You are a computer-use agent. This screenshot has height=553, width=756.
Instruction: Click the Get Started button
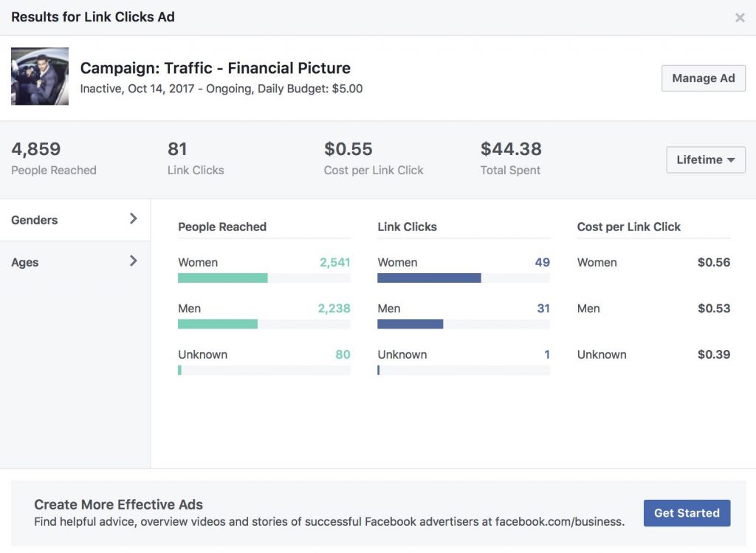(687, 513)
